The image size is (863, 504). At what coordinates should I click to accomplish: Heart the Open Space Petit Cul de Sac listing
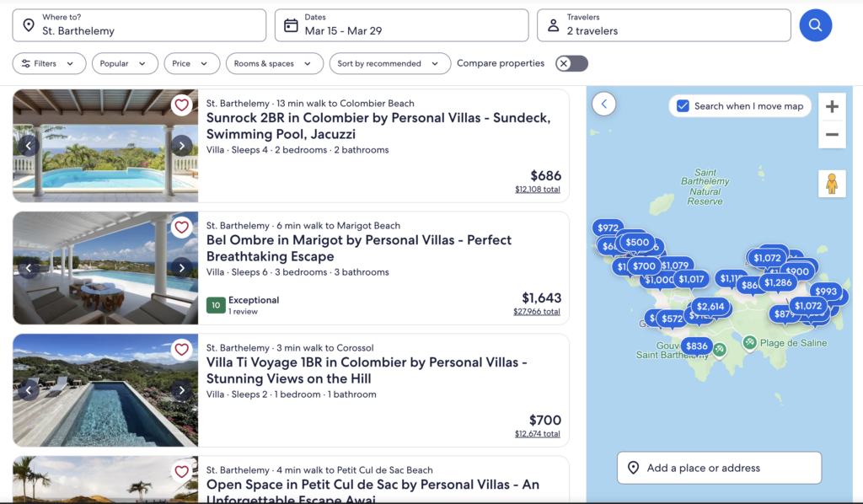[x=182, y=471]
